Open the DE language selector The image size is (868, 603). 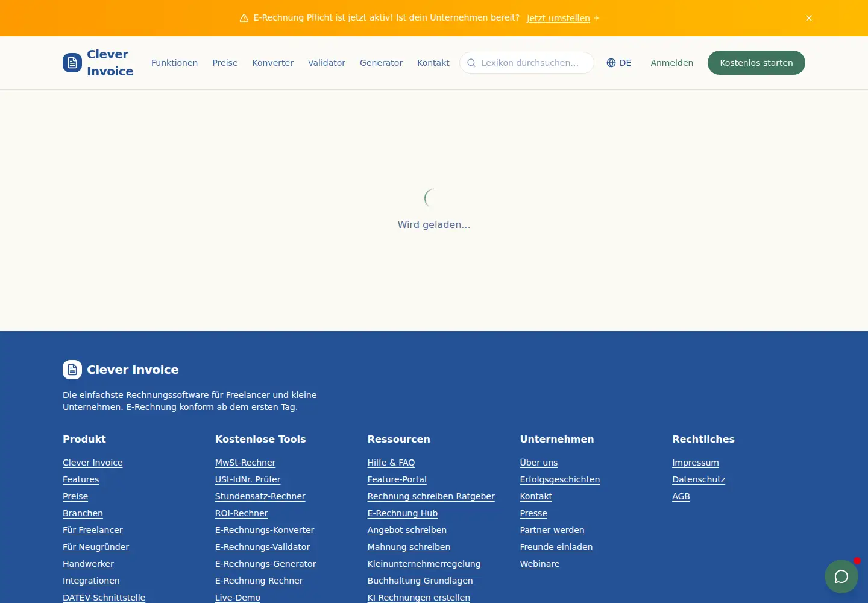point(619,63)
